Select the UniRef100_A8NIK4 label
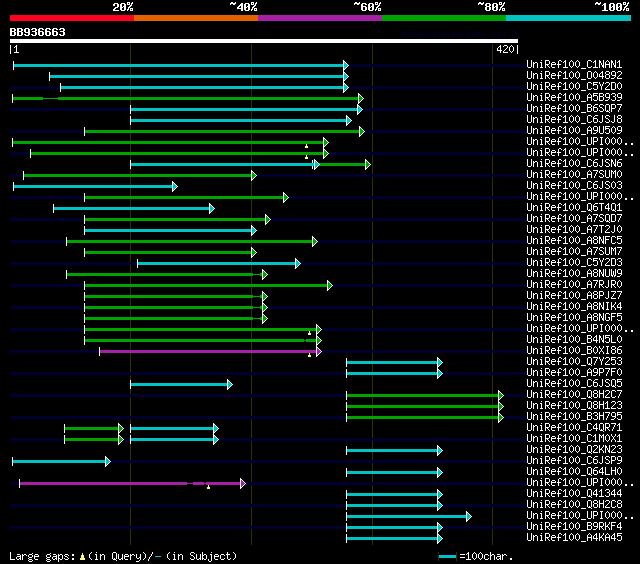The height and width of the screenshot is (564, 640). tap(574, 307)
